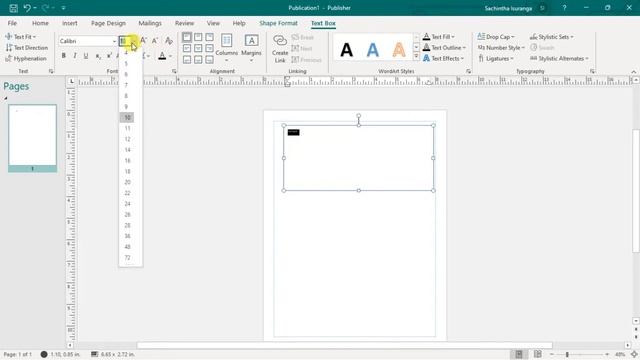Click the Save icon in title bar
This screenshot has width=640, height=360.
[x=13, y=8]
